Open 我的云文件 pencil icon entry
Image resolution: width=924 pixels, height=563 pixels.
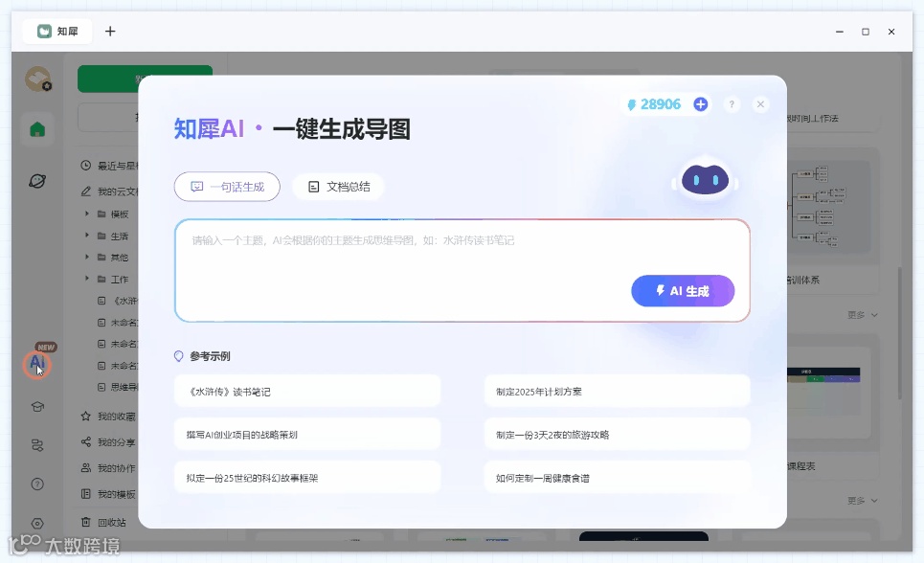pos(86,191)
